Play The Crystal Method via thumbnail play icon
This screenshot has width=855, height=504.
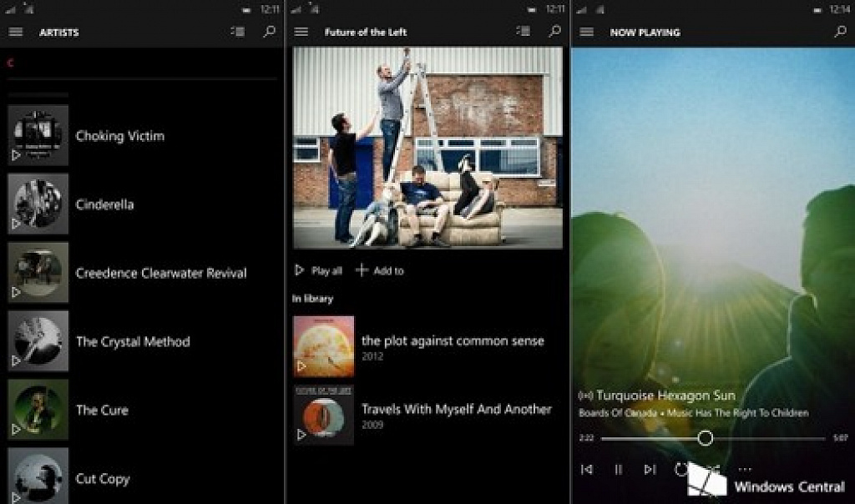[x=17, y=360]
